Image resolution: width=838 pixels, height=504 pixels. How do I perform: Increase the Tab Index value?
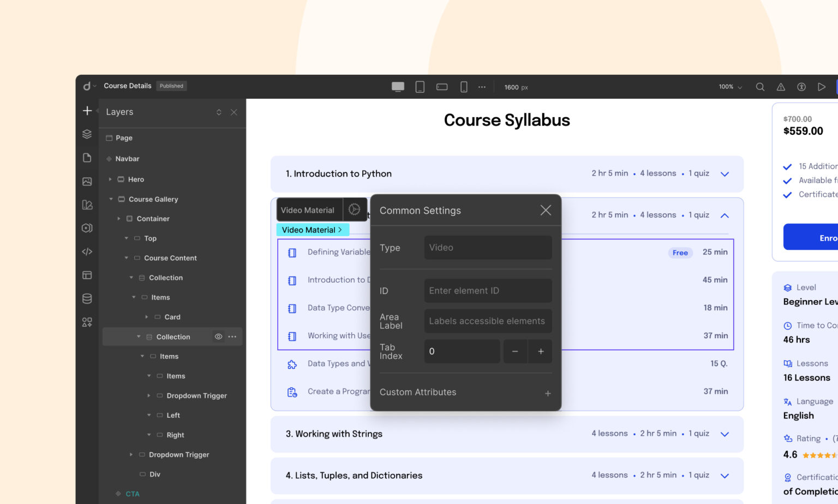click(x=541, y=351)
